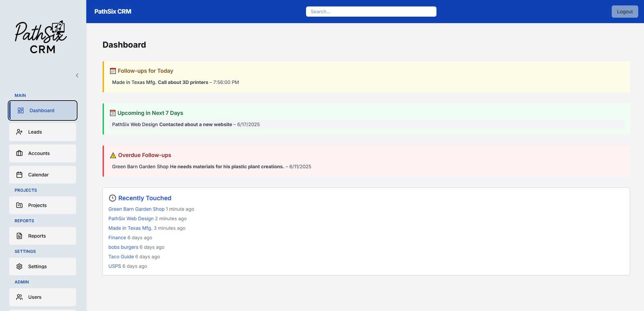Click the warning triangle beside Overdue Follow-ups
This screenshot has height=311, width=644.
pos(112,155)
